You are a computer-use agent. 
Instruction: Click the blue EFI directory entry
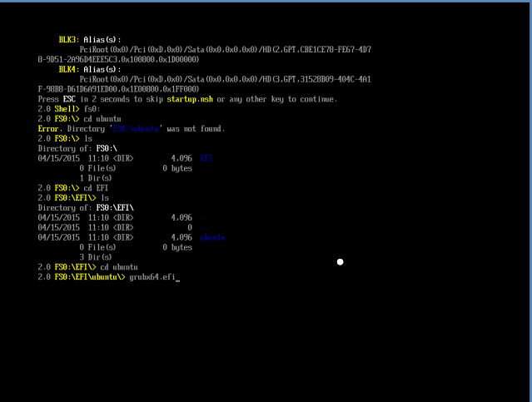tap(206, 158)
